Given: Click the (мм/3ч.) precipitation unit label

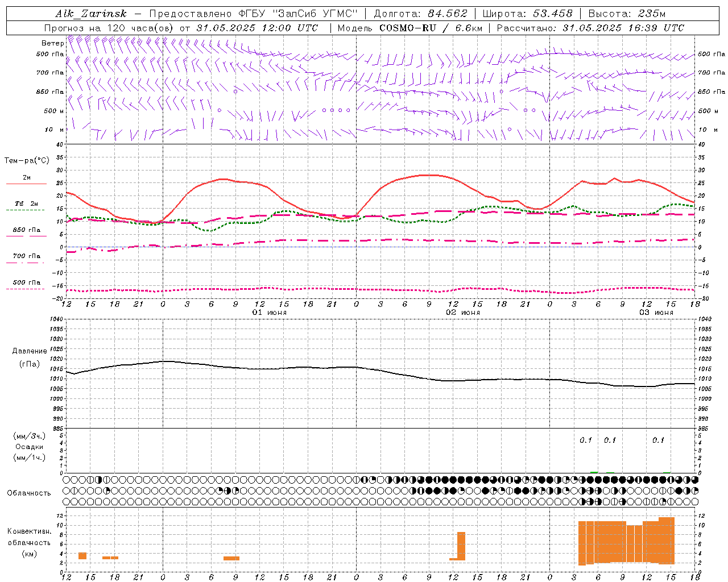Looking at the screenshot, I should click(x=30, y=436).
